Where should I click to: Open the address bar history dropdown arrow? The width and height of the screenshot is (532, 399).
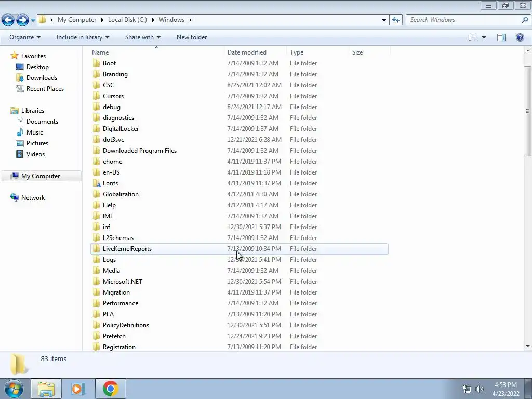384,20
